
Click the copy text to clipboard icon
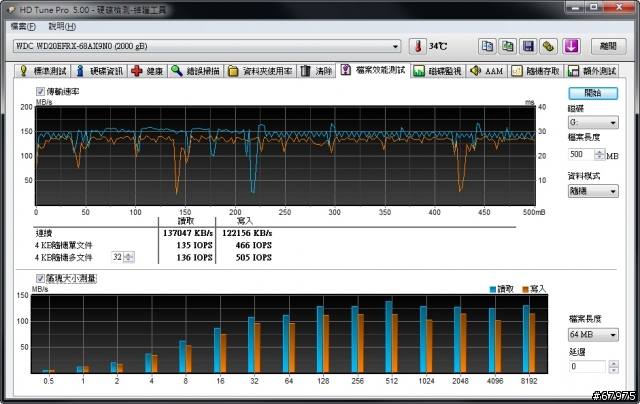pos(487,46)
